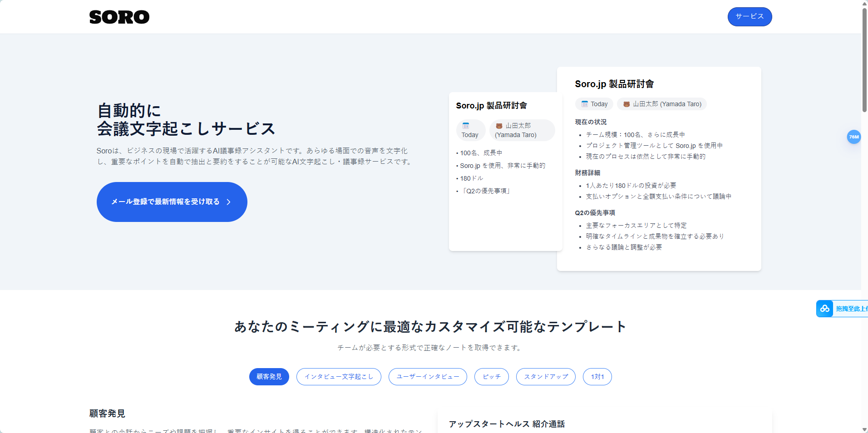
Task: Click the cloud upload icon at right edge
Action: point(824,309)
